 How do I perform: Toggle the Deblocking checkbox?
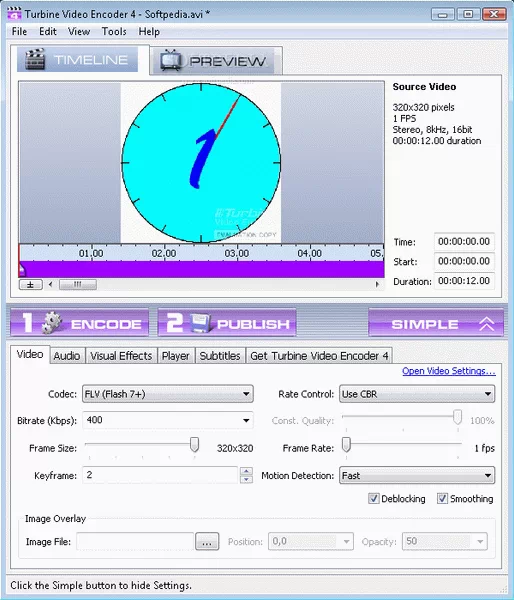tap(373, 498)
